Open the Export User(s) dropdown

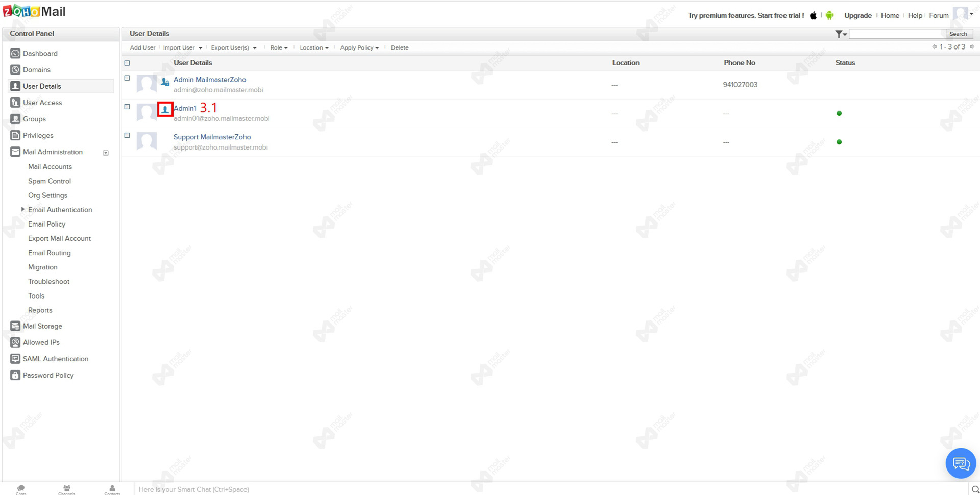click(234, 48)
